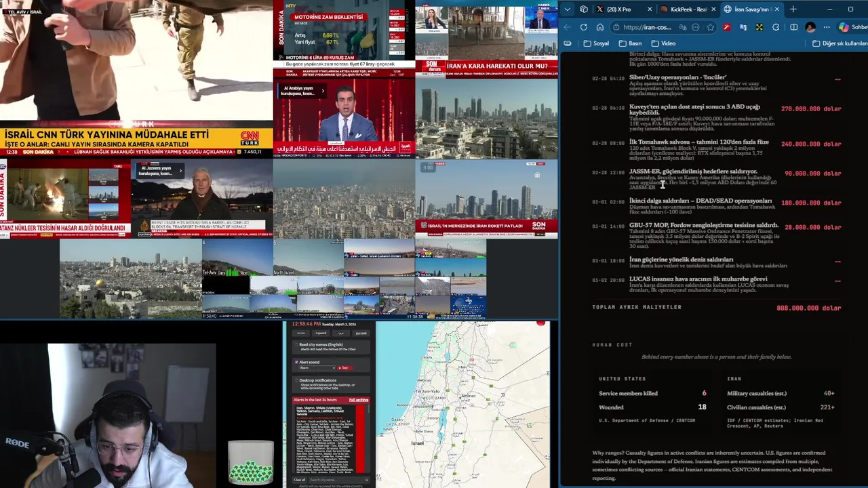Expand the Sosyal bookmarks folder

596,43
